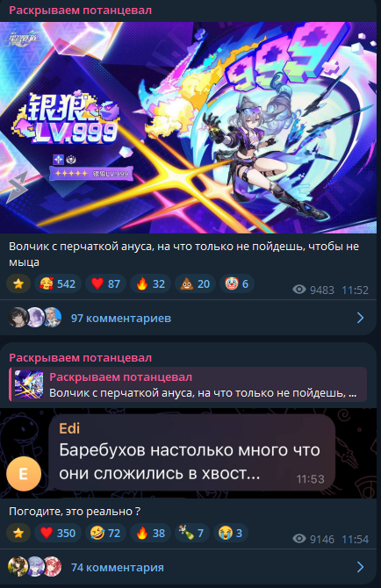Click the champagne bottle reaction showing 7
This screenshot has width=381, height=588.
click(x=192, y=533)
